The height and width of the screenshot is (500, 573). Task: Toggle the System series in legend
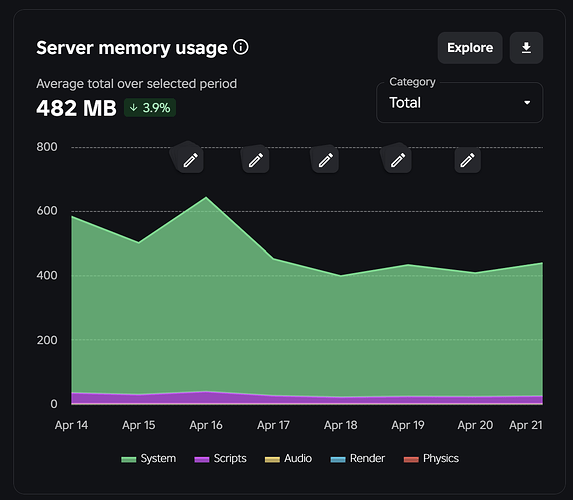click(148, 458)
